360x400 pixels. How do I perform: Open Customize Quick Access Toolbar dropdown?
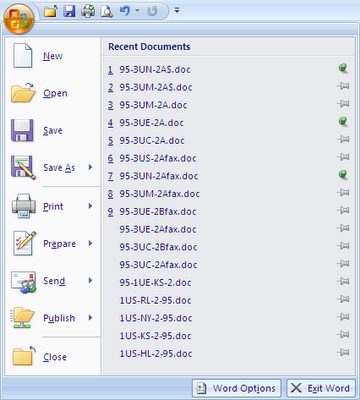pos(177,11)
